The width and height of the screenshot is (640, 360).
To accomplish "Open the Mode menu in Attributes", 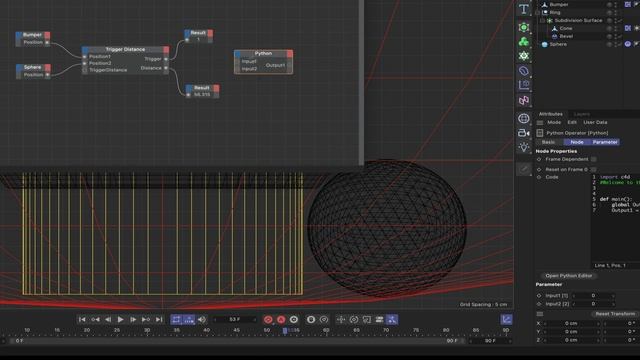I will pos(554,122).
